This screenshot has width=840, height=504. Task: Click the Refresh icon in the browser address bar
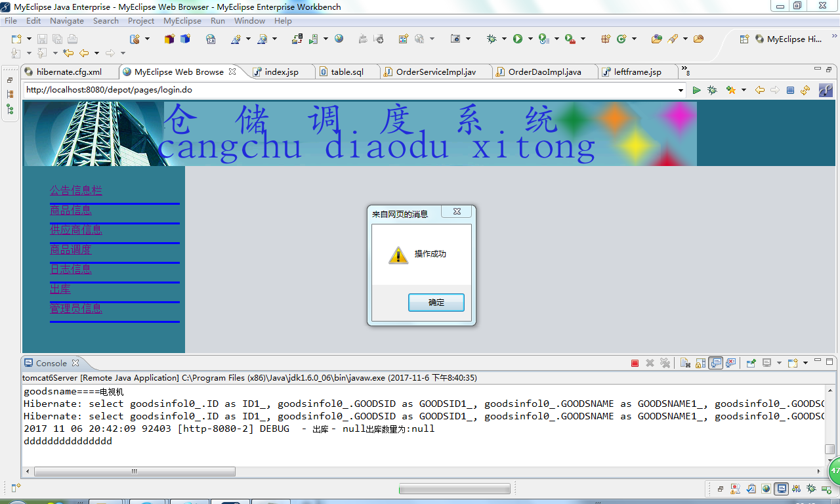[x=805, y=90]
